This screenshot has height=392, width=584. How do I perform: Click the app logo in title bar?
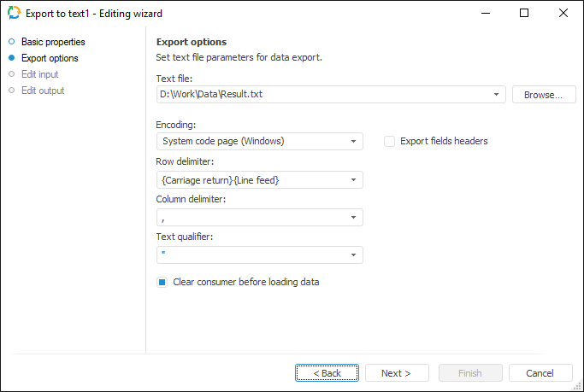14,13
